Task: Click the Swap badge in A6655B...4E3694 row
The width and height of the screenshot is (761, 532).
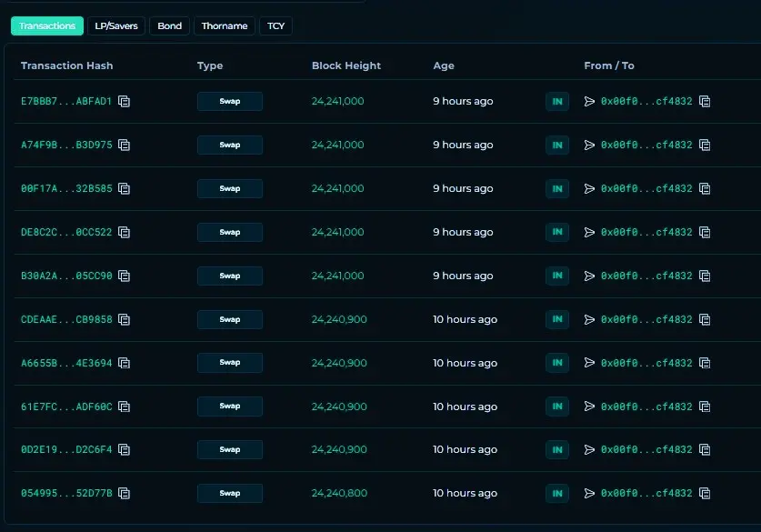Action: tap(230, 363)
